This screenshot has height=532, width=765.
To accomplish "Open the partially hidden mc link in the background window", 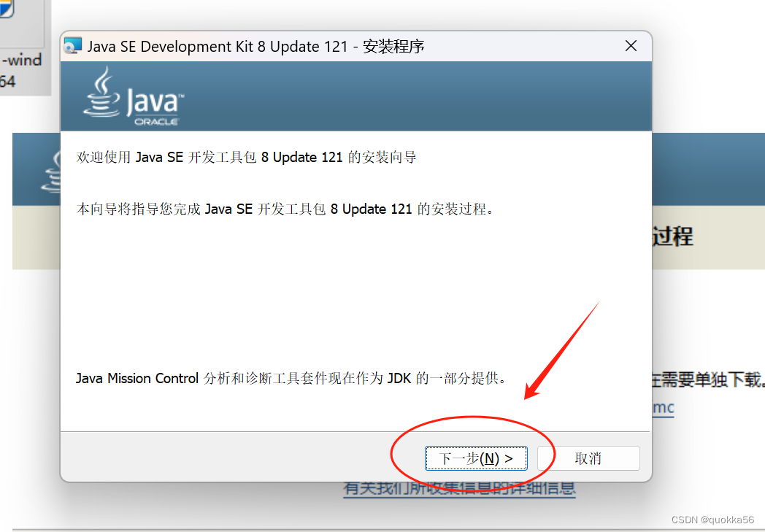I will click(x=664, y=407).
